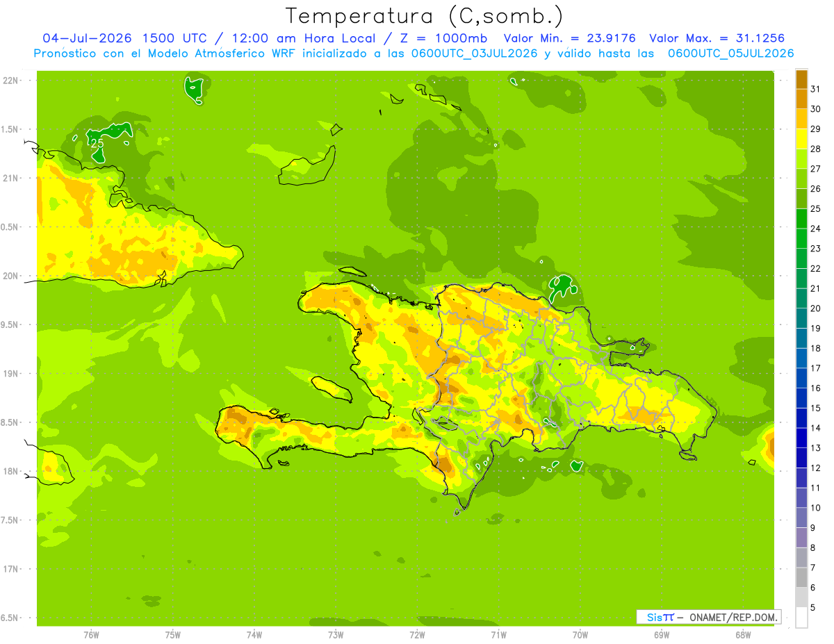The image size is (834, 644).
Task: Click the "20N" latitude label
Action: click(x=10, y=276)
